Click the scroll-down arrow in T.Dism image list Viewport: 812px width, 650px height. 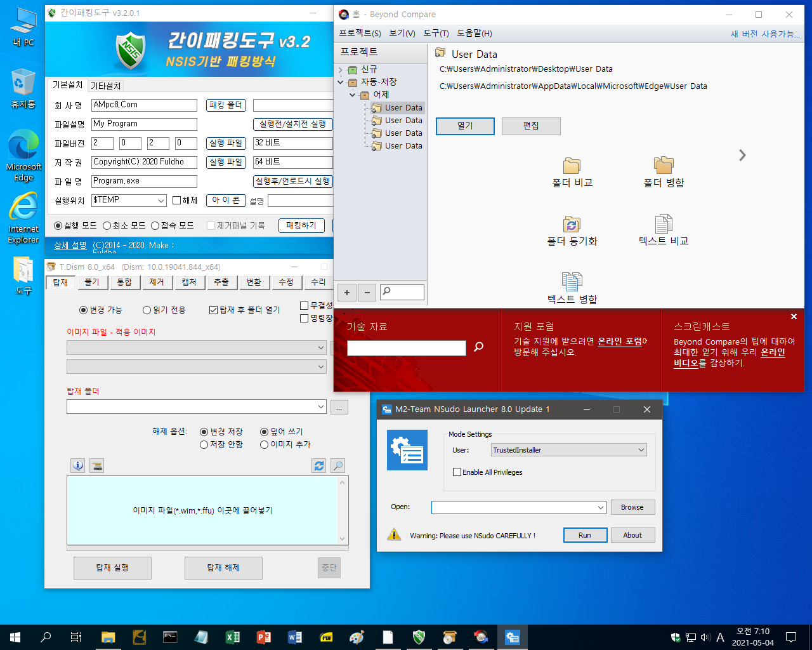tap(343, 539)
